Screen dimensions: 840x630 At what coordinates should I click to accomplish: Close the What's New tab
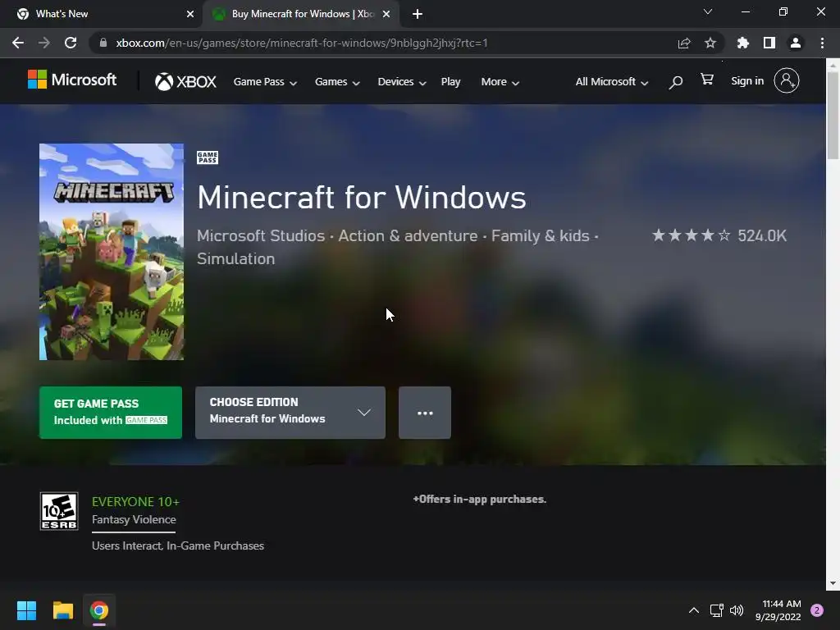190,14
